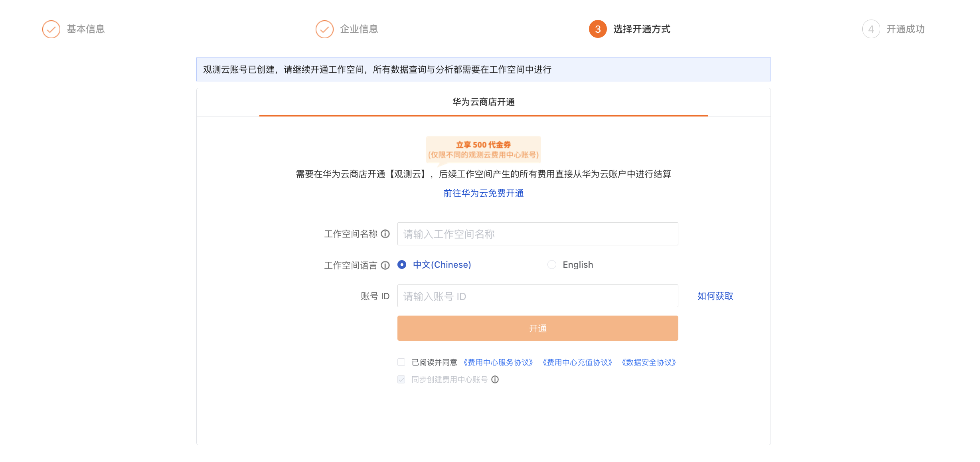Open the 如何获取 help link
The height and width of the screenshot is (462, 980).
point(715,296)
